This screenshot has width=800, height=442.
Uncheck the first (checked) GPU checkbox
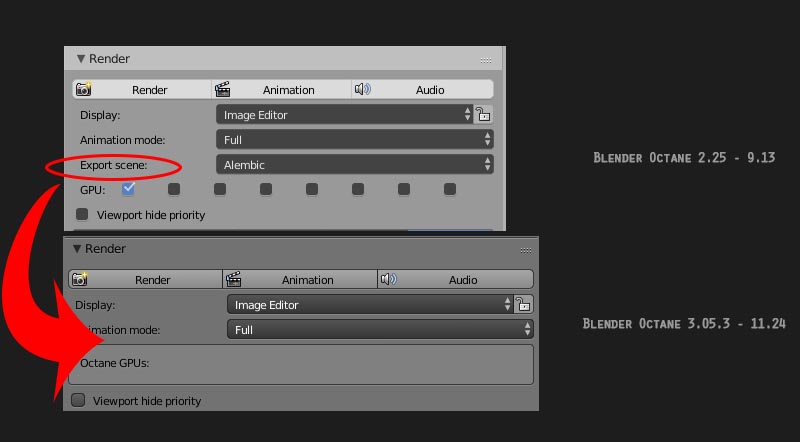[128, 188]
